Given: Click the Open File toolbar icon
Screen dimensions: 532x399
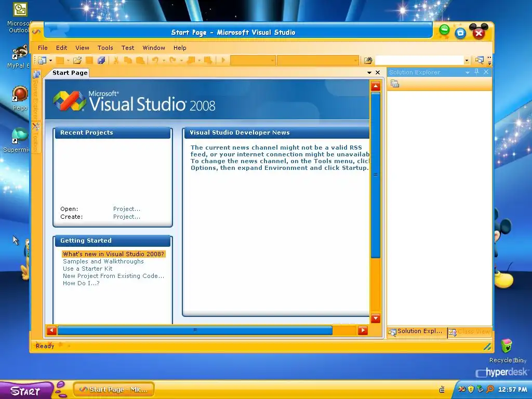Looking at the screenshot, I should pyautogui.click(x=77, y=60).
